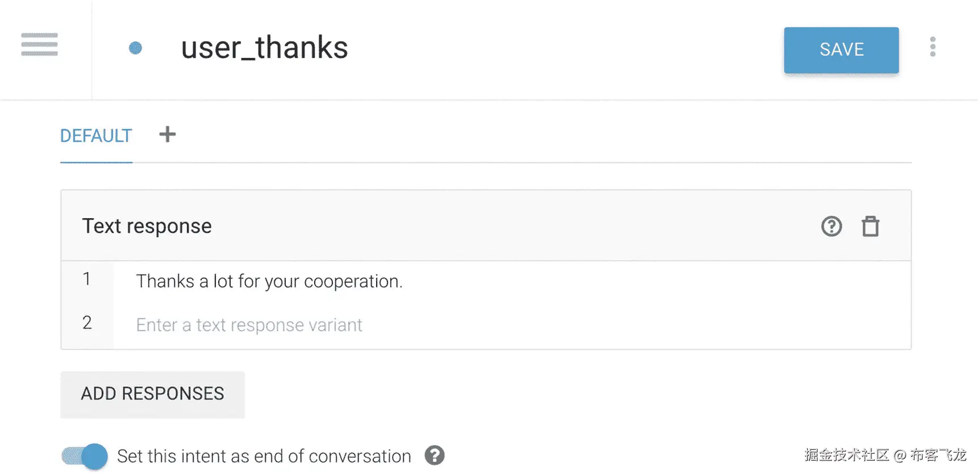Select row number 1 of text responses
The image size is (980, 476).
pyautogui.click(x=87, y=279)
